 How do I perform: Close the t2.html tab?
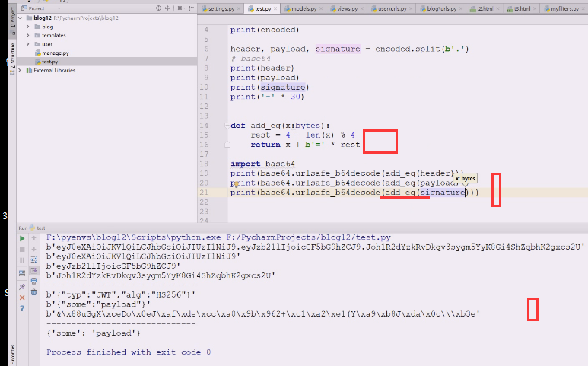pyautogui.click(x=497, y=8)
